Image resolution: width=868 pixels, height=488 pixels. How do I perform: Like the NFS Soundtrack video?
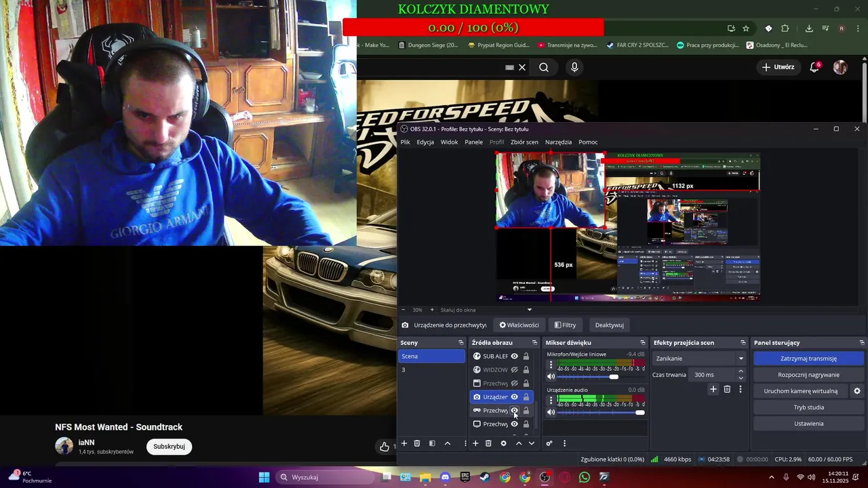click(x=384, y=446)
